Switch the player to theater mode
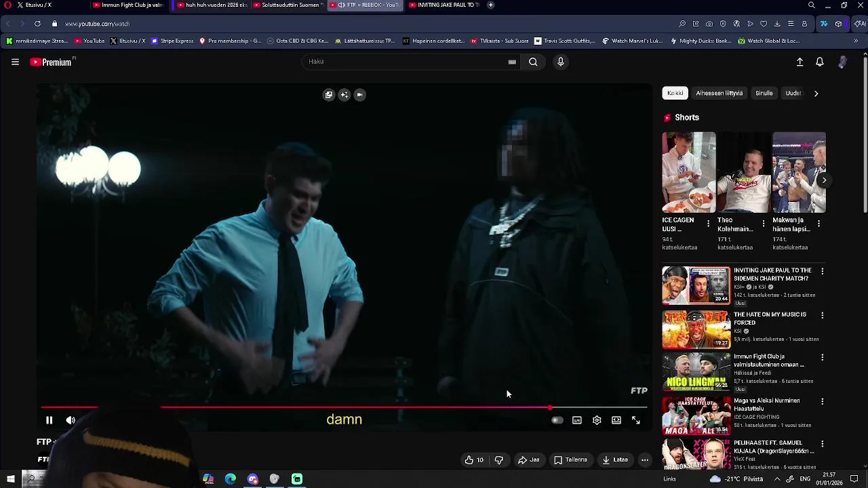This screenshot has height=488, width=868. (x=616, y=420)
